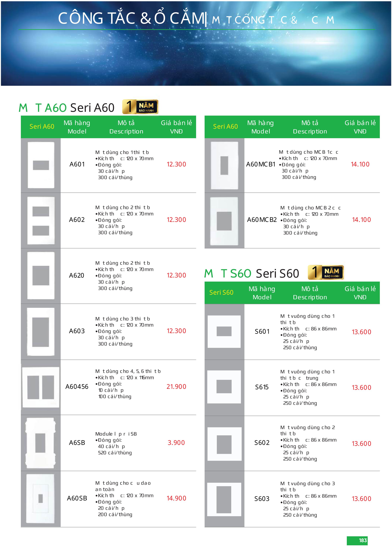Select the A6SB module product image
392x554 pixels.
point(41,443)
